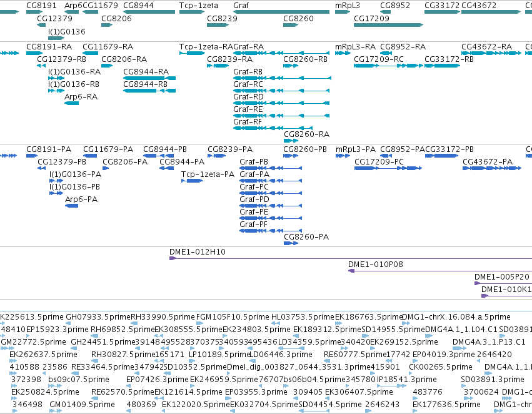Click the Graf-PF protein label
The height and width of the screenshot is (414, 532).
(253, 225)
